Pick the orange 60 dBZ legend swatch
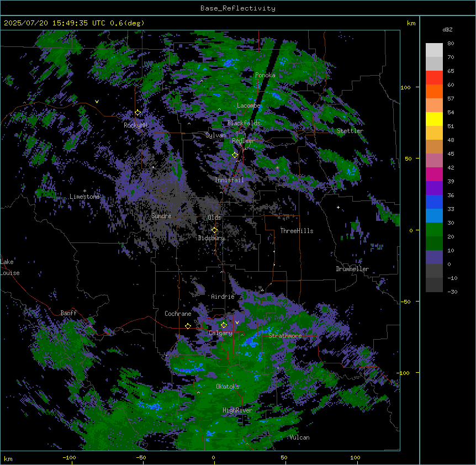 coord(434,91)
